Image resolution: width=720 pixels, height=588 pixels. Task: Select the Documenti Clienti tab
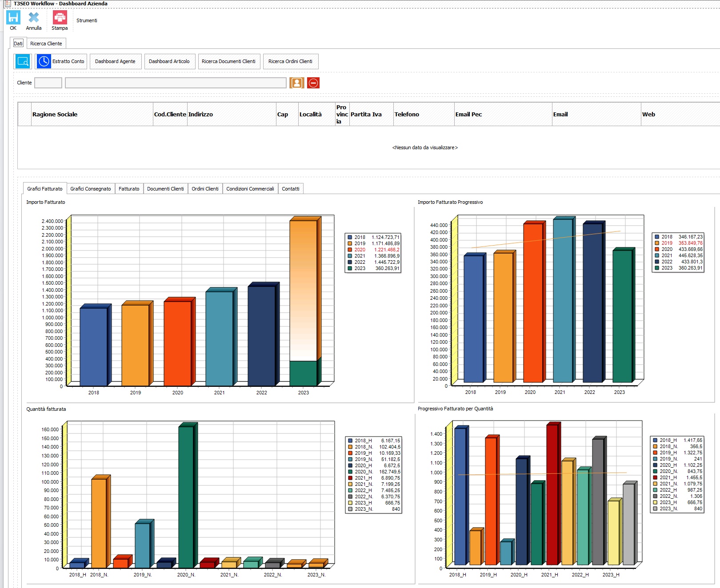[x=165, y=189]
